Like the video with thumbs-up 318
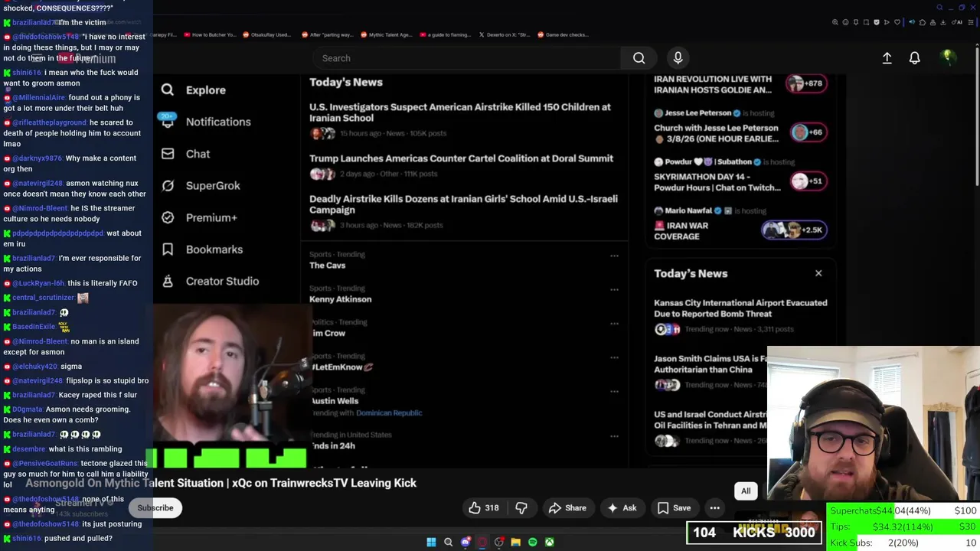980x551 pixels. 484,508
